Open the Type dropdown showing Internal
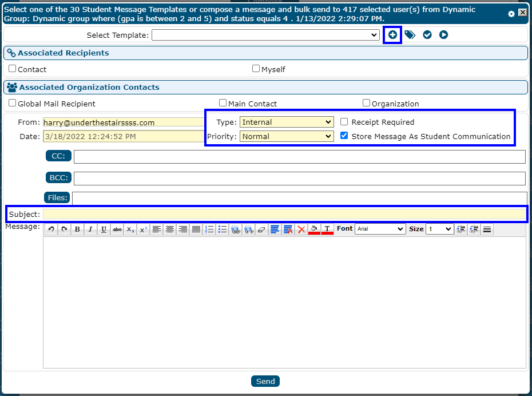 click(x=287, y=122)
